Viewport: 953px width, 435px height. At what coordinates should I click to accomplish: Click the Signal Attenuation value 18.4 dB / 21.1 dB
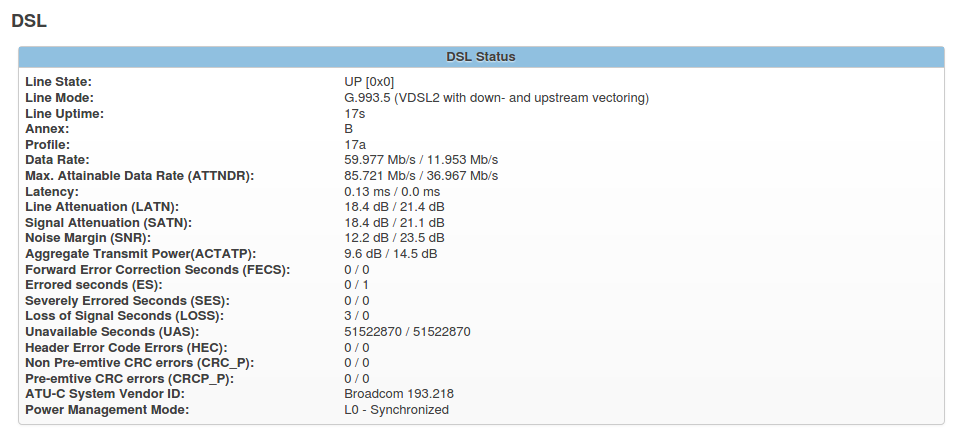pos(394,222)
